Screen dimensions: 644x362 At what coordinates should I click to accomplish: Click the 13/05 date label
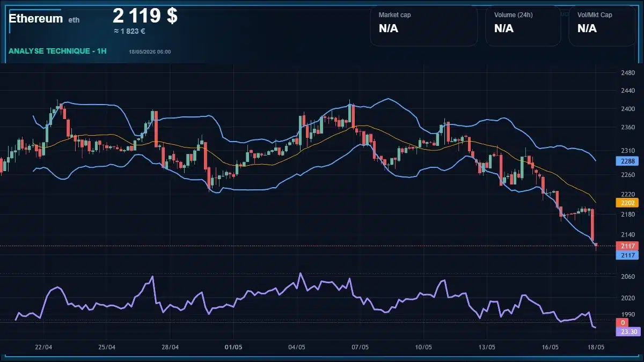click(487, 347)
